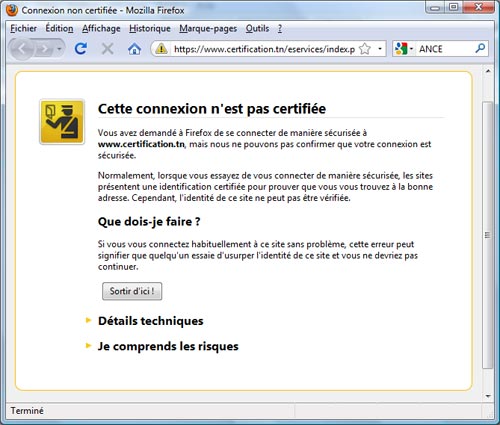
Task: Open the Fichier menu
Action: click(23, 29)
